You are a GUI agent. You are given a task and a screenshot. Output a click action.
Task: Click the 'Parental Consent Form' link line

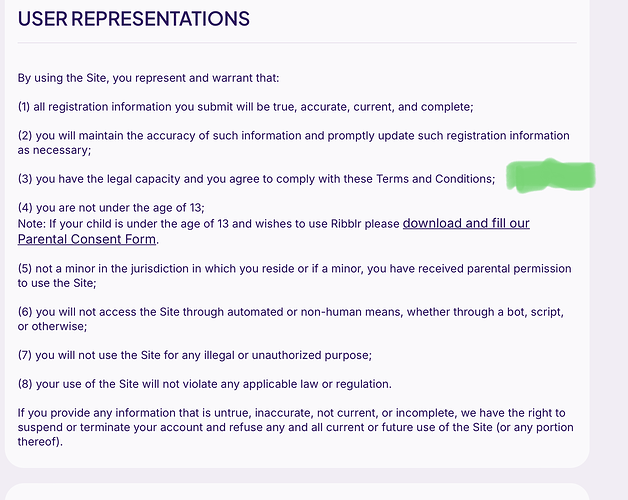pyautogui.click(x=87, y=239)
